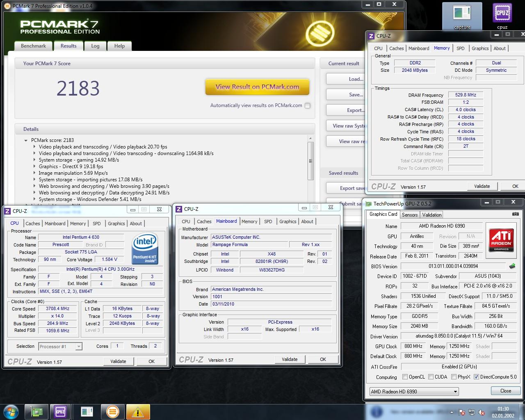Image resolution: width=525 pixels, height=420 pixels.
Task: Open the capture desktop icon
Action: click(x=462, y=16)
